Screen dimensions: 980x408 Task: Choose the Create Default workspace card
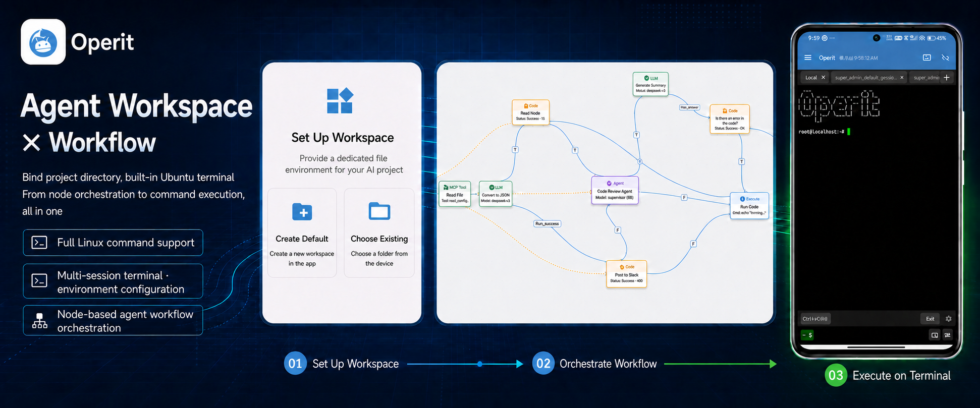pos(302,233)
